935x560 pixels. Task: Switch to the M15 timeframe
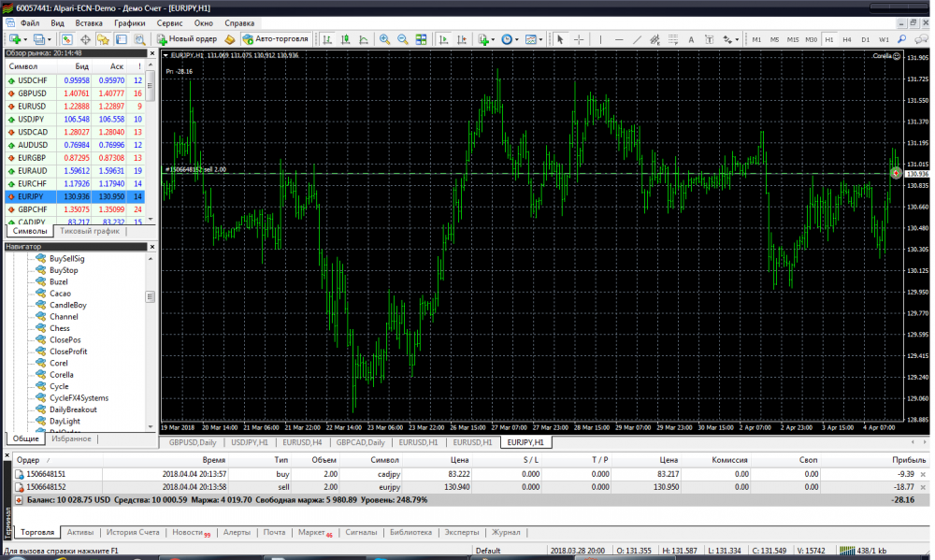tap(793, 39)
